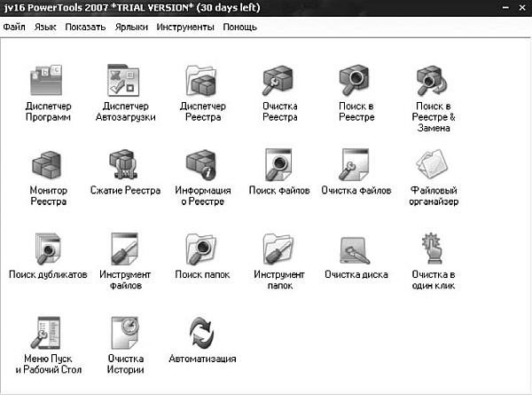Open Диспетчер Программ tool icon

(47, 81)
